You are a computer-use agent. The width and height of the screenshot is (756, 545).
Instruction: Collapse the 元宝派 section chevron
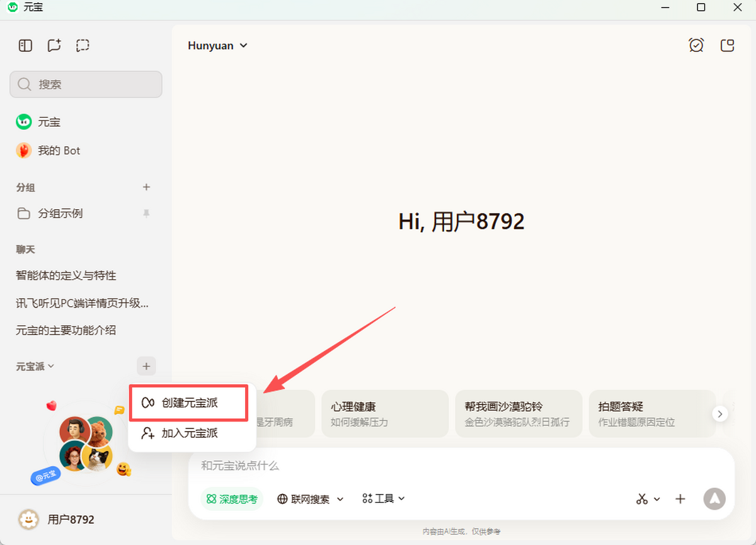coord(52,366)
